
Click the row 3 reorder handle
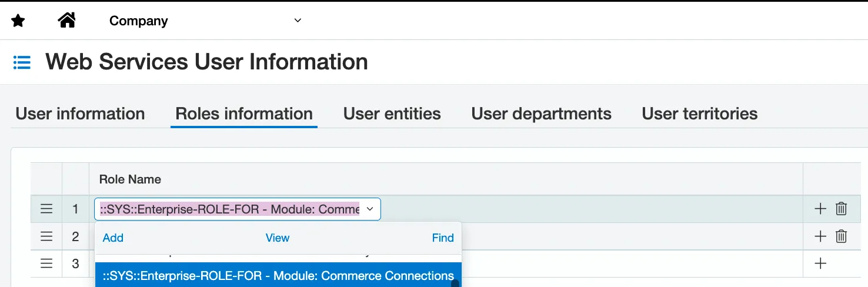(x=46, y=263)
